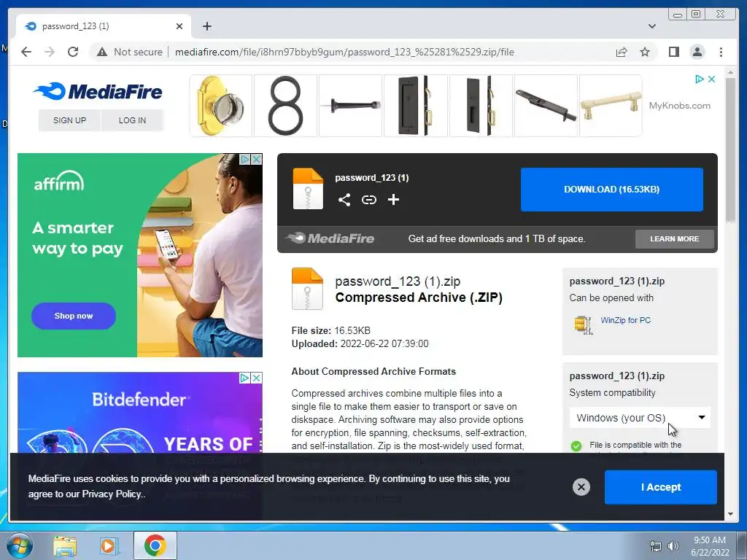Open Chrome three-dot menu
Viewport: 747px width, 560px height.
721,52
